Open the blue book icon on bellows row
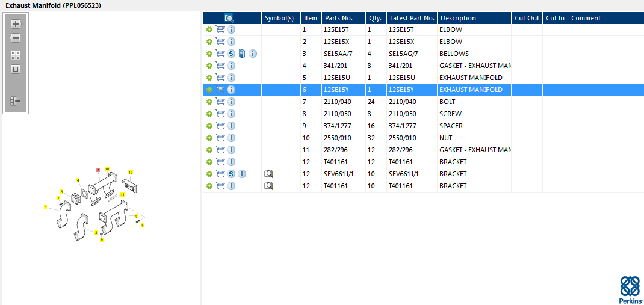The height and width of the screenshot is (305, 644). click(242, 54)
